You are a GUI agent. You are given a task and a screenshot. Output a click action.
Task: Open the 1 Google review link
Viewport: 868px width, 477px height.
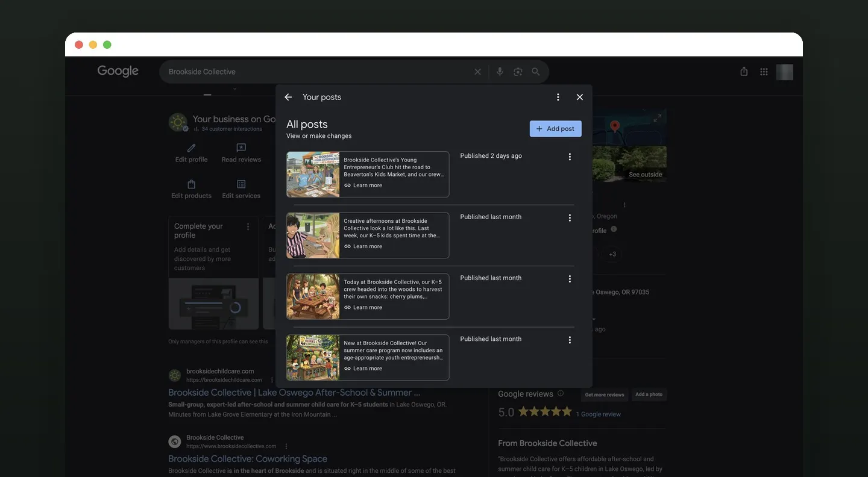(598, 414)
